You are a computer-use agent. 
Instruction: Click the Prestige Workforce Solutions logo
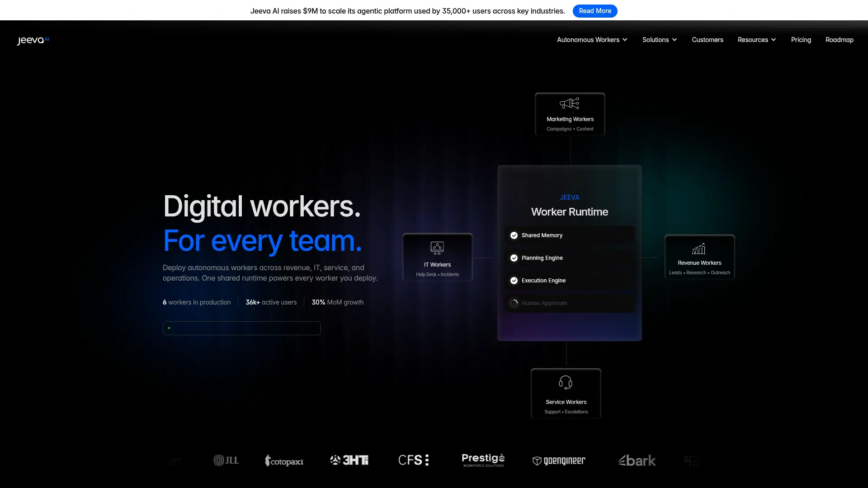tap(483, 460)
